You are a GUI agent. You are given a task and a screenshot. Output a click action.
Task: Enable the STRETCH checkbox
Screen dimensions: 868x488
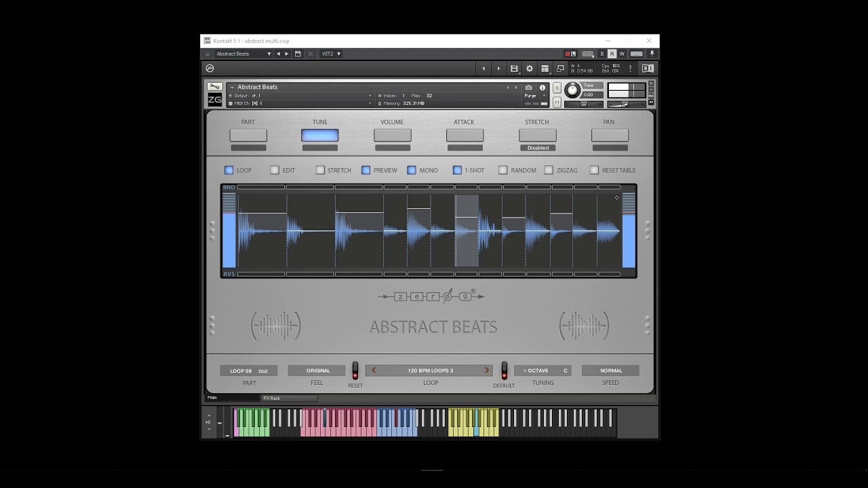[x=320, y=170]
